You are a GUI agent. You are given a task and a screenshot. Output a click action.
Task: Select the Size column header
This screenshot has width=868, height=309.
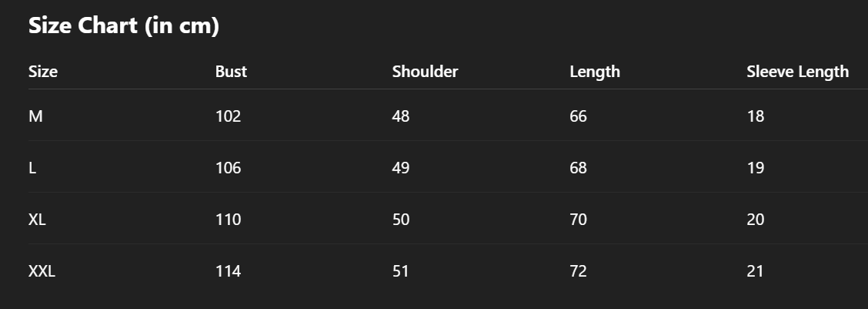(42, 72)
